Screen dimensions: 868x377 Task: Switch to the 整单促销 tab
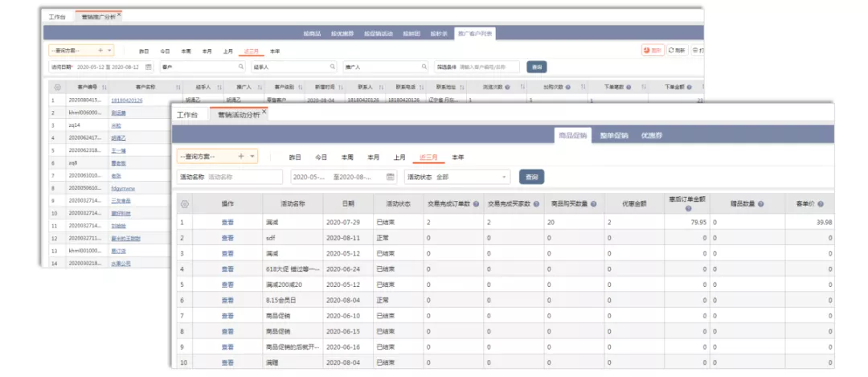[614, 135]
